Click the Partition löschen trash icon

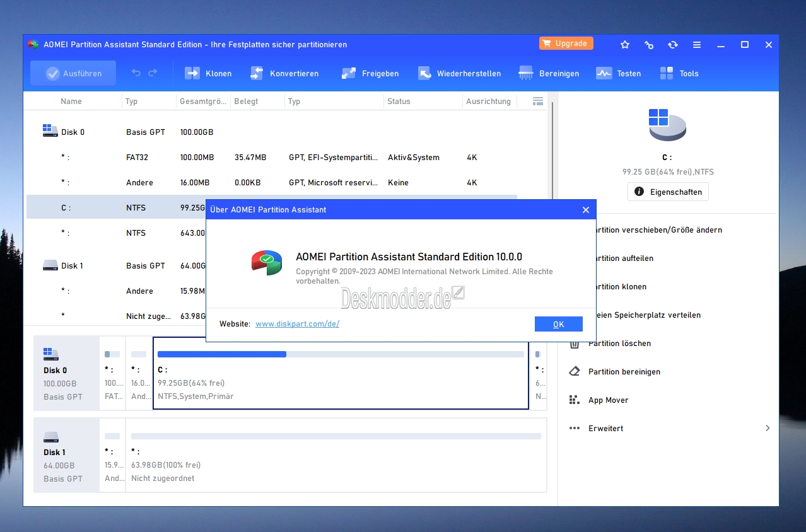pos(575,344)
